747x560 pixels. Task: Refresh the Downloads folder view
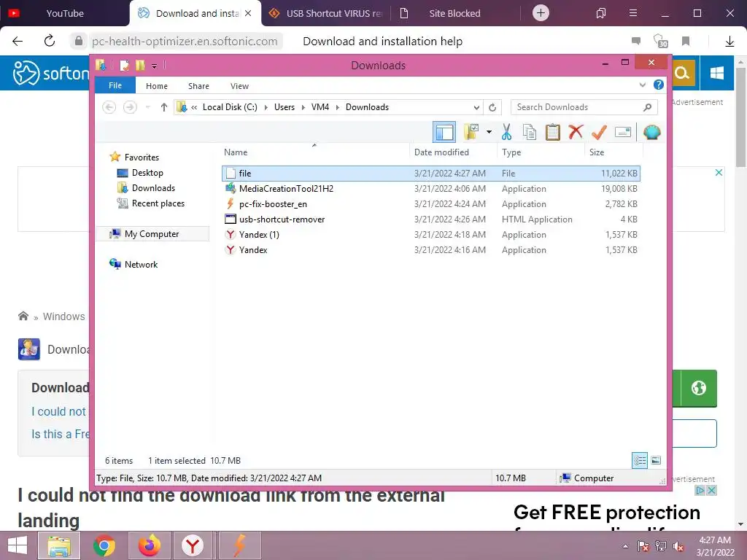point(492,108)
